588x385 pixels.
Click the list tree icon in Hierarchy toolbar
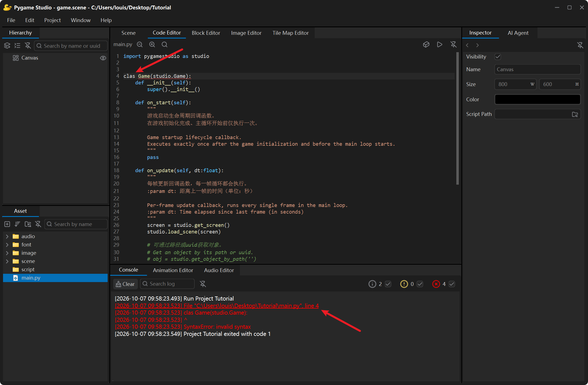click(x=17, y=46)
